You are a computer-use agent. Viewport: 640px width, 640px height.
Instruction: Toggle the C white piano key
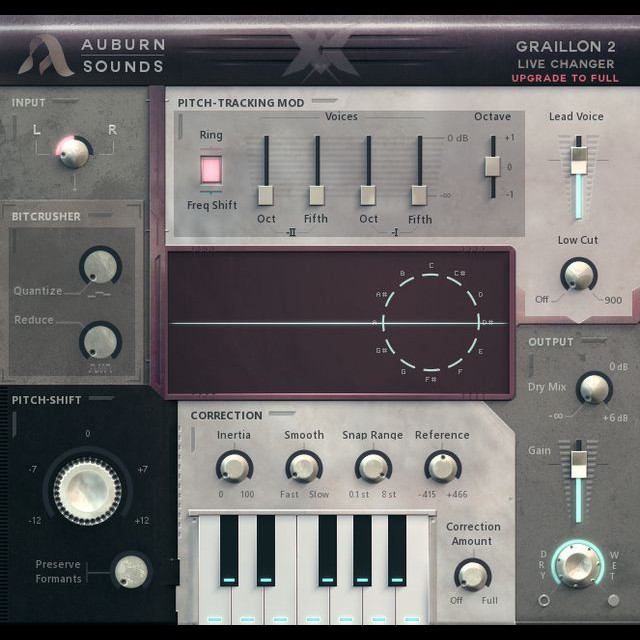coord(214,600)
